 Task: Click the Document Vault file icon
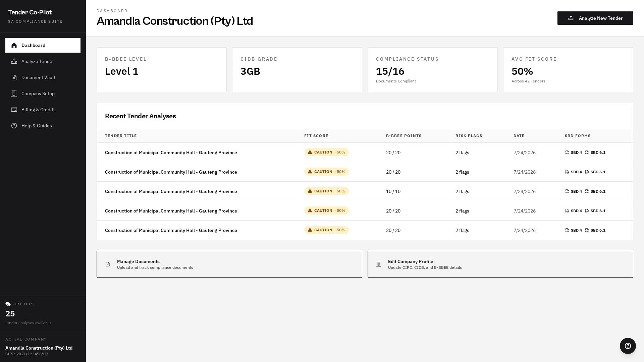(x=14, y=77)
